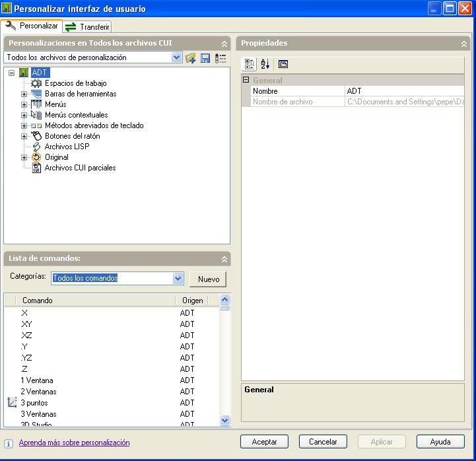The height and width of the screenshot is (461, 476).
Task: Click the Ayuda button
Action: pos(440,442)
